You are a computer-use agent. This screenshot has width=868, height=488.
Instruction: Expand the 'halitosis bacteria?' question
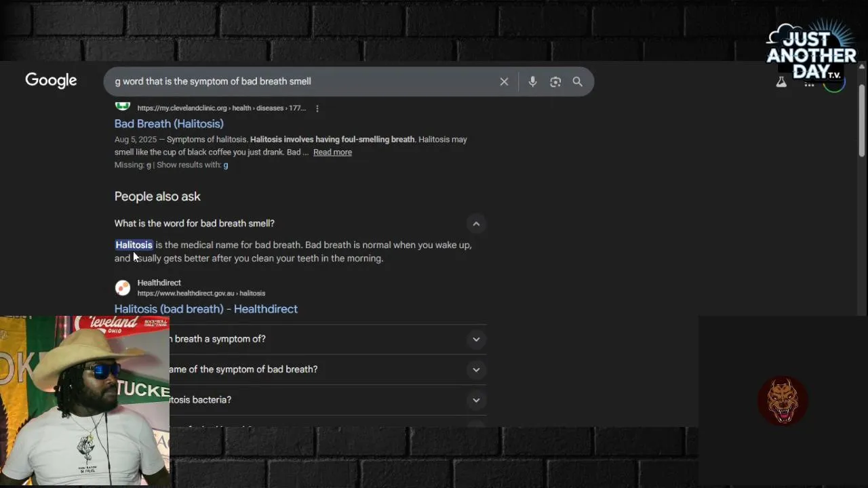(x=476, y=400)
